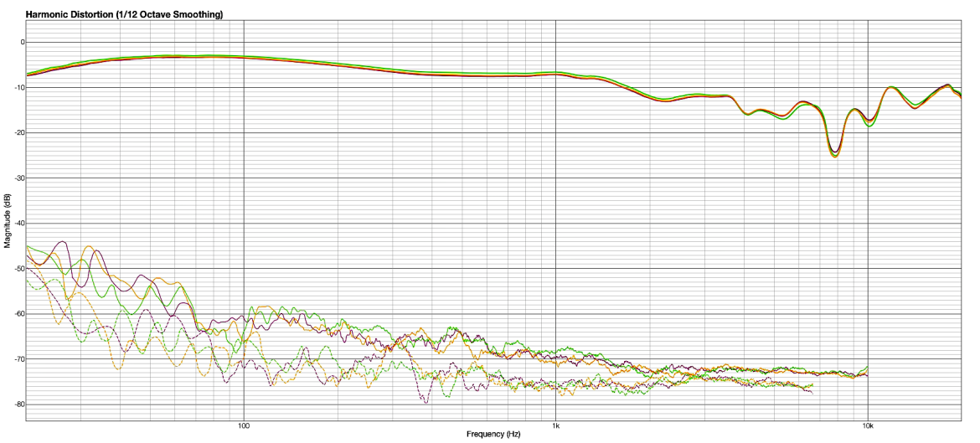The height and width of the screenshot is (443, 980).
Task: Click the -20 magnitude tick label
Action: click(x=20, y=133)
